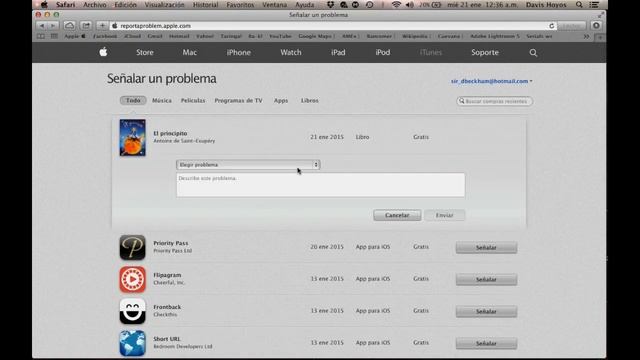Open the YouTube bookmark
The height and width of the screenshot is (360, 640).
pos(280,36)
